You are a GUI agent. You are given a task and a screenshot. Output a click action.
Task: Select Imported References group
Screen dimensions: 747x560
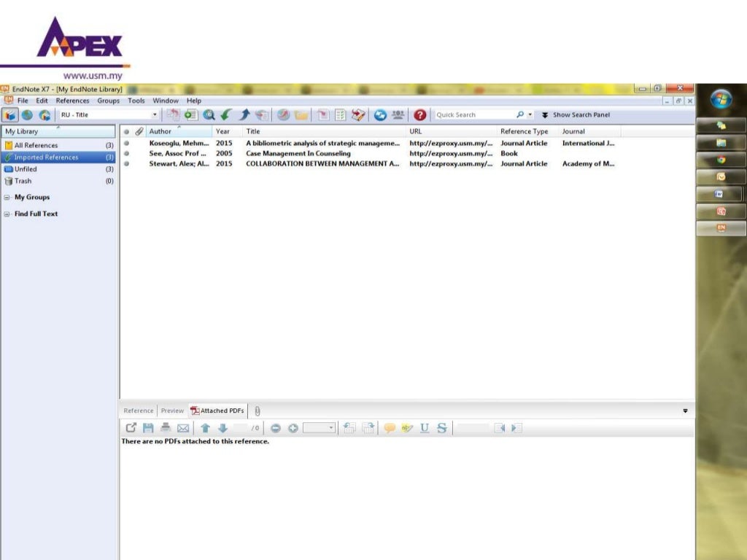click(58, 157)
